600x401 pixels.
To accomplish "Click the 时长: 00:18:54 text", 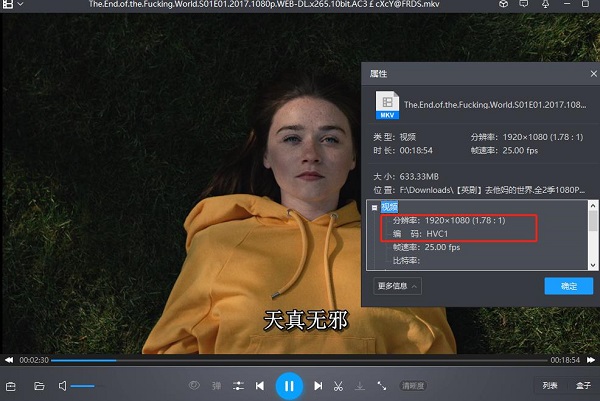I will tap(403, 150).
